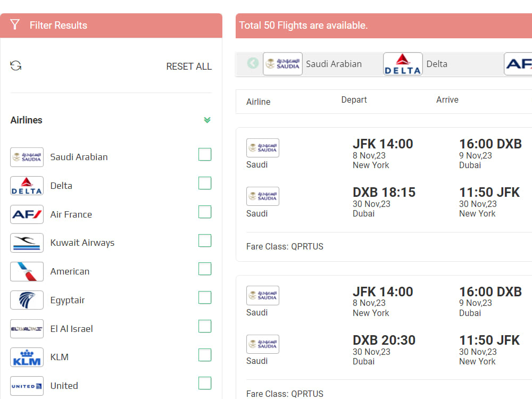Click the refresh icon beside RESET ALL
Screen dimensions: 532x399
coord(15,65)
